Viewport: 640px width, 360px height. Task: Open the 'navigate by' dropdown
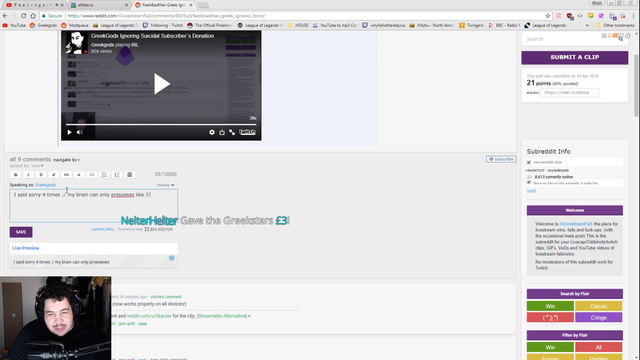67,160
